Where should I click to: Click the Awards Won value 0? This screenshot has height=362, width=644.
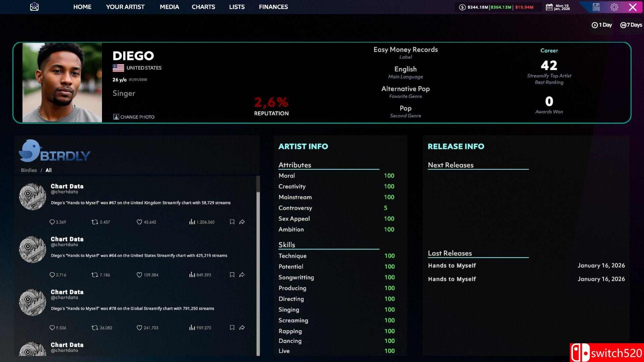(549, 101)
